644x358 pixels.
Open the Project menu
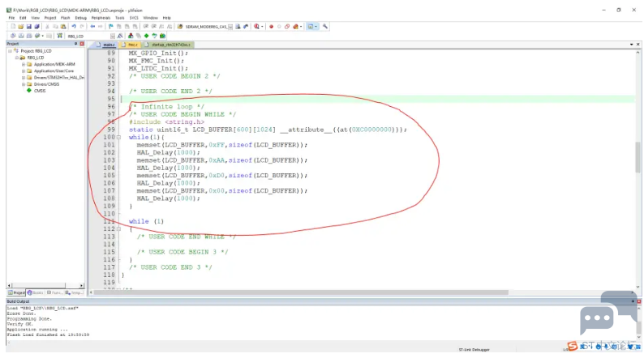50,18
